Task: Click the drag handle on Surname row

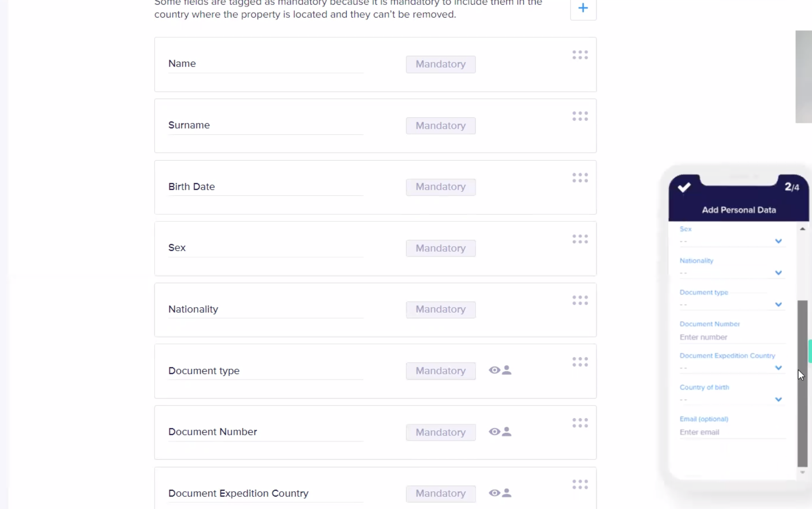Action: click(x=580, y=116)
